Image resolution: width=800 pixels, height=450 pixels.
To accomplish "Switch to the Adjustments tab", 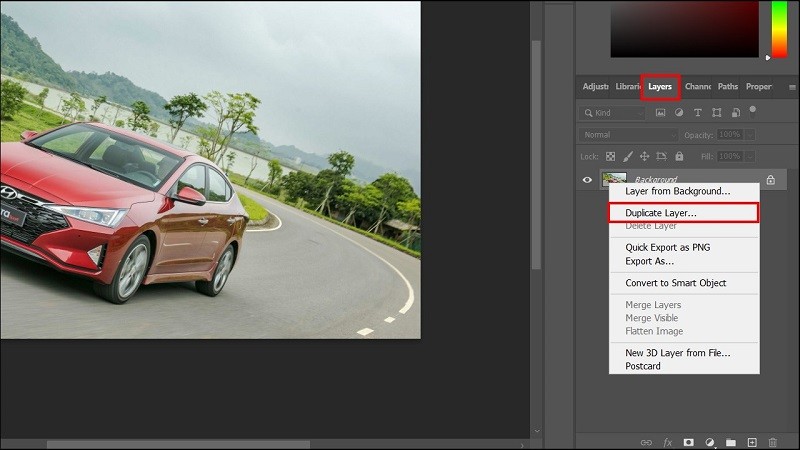I will click(x=595, y=87).
